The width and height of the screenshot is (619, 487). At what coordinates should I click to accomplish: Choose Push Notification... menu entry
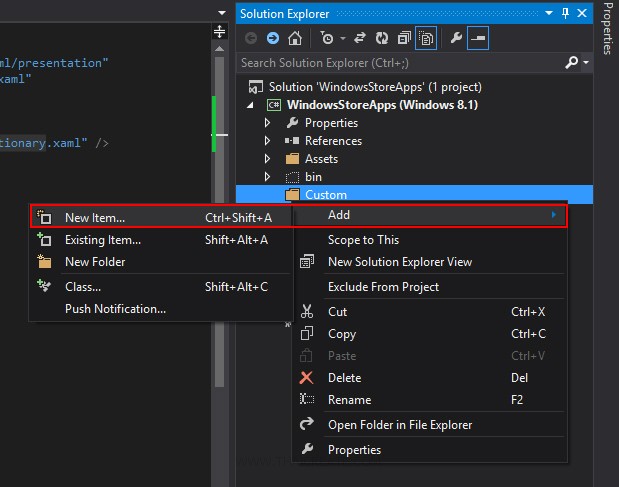(161, 309)
